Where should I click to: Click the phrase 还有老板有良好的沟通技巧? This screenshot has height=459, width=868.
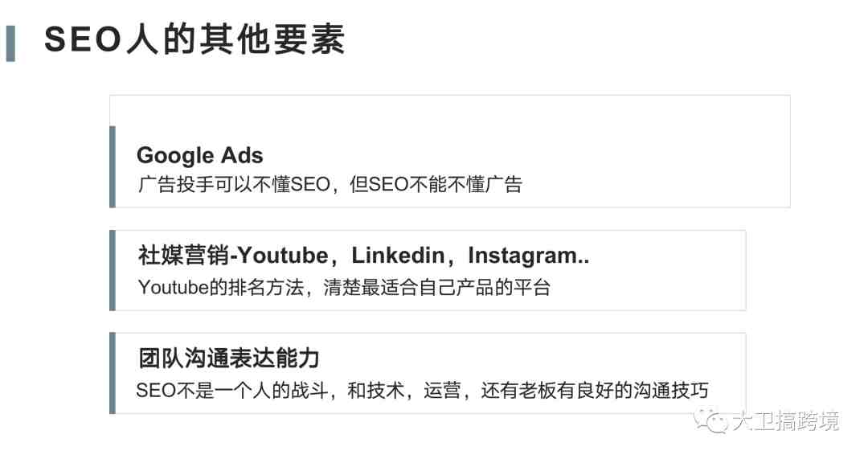coord(594,391)
